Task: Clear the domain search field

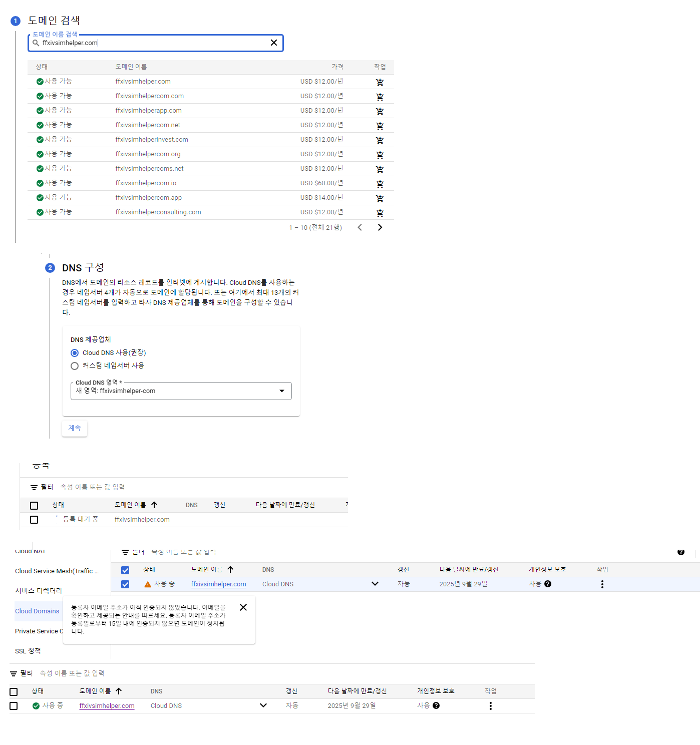Action: tap(274, 43)
